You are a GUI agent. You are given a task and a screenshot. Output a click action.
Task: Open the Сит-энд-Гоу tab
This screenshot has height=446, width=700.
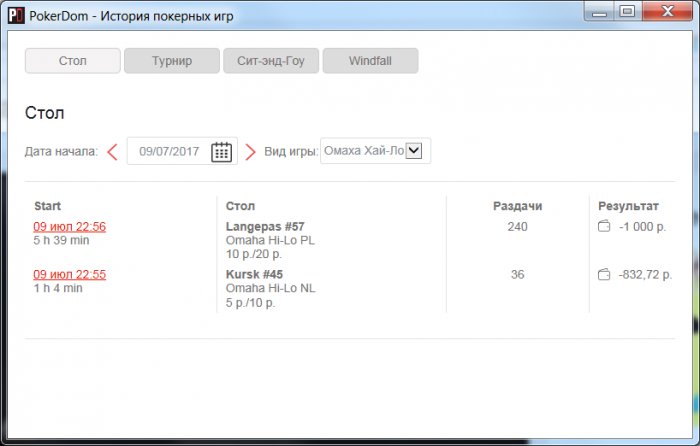[x=271, y=61]
